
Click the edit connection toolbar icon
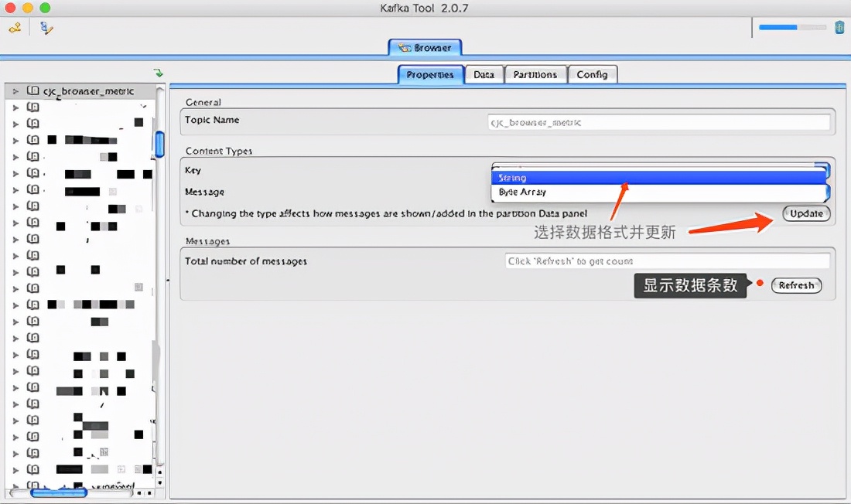46,28
